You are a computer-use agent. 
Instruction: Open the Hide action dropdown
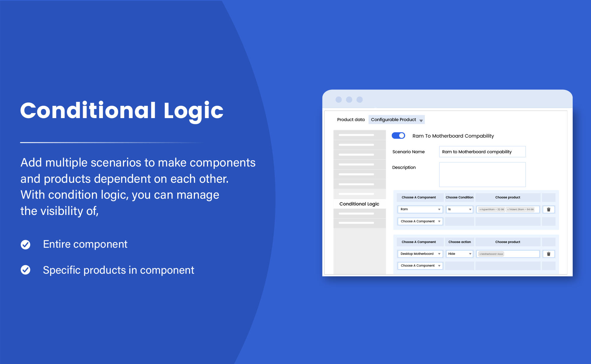coord(459,254)
